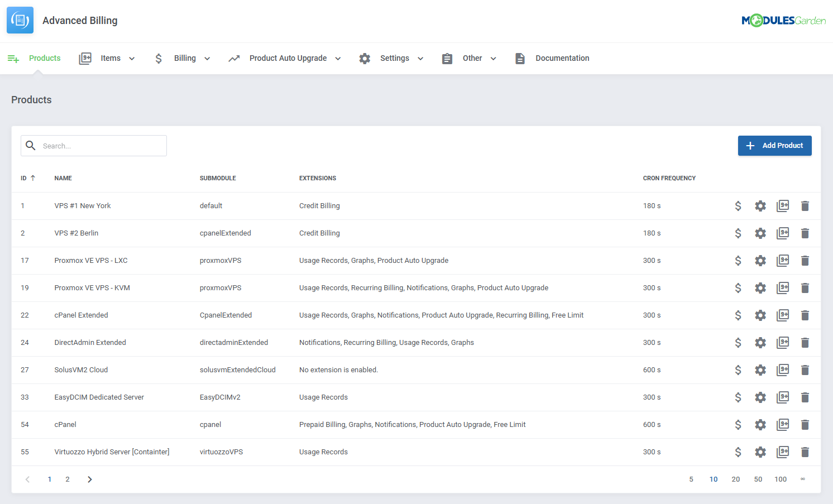Go to next page arrow
Image resolution: width=833 pixels, height=504 pixels.
coord(90,479)
